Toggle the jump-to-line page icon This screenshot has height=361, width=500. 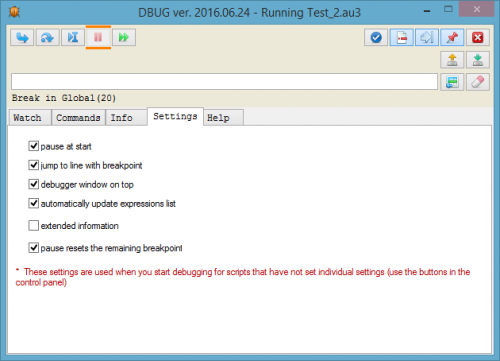(x=401, y=37)
